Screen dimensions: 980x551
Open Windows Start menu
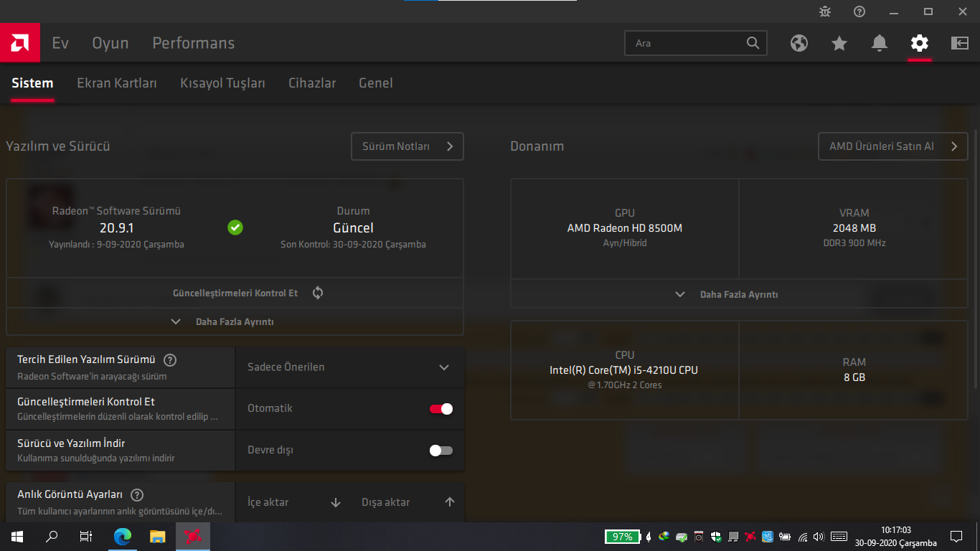point(17,537)
